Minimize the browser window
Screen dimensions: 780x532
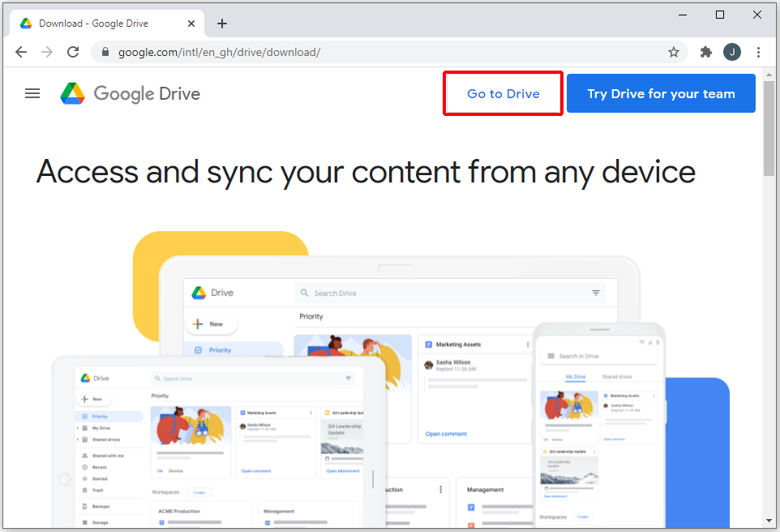(683, 15)
